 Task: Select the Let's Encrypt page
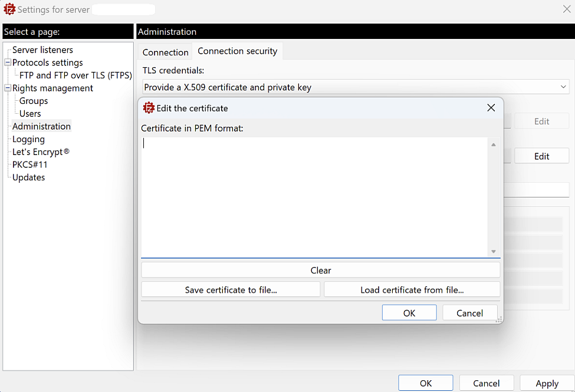[x=40, y=151]
